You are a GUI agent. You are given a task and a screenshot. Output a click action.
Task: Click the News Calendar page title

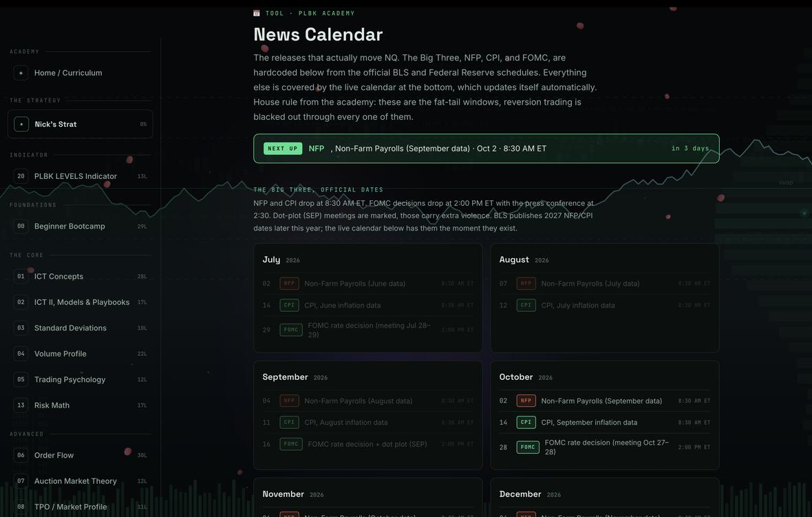318,34
